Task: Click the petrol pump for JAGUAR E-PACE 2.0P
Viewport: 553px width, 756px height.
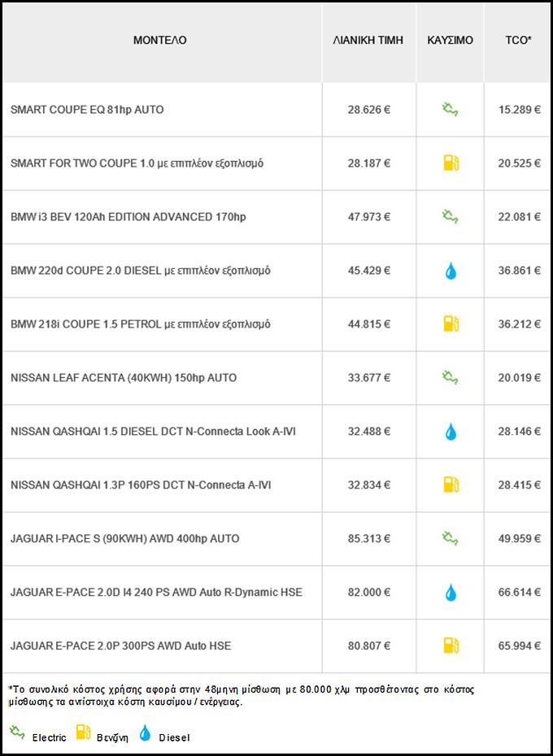Action: [451, 646]
